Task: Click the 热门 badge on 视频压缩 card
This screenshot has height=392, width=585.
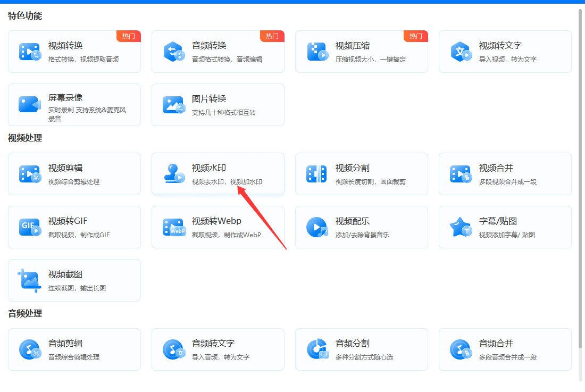Action: [416, 36]
